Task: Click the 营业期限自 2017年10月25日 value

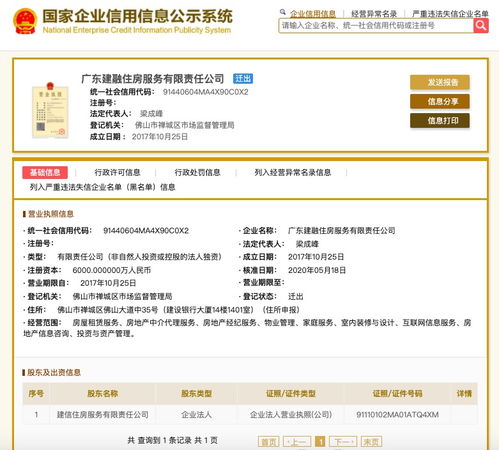Action: pos(108,283)
